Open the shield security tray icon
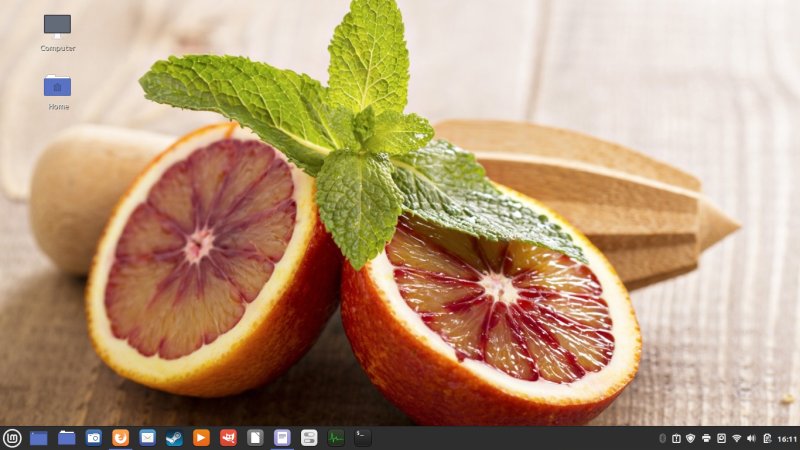 tap(690, 438)
